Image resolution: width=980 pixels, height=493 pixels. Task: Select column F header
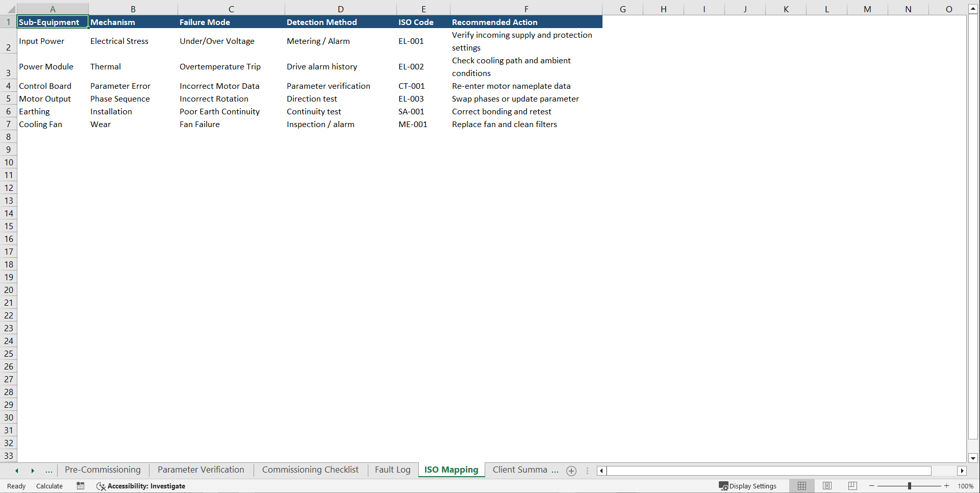tap(526, 9)
